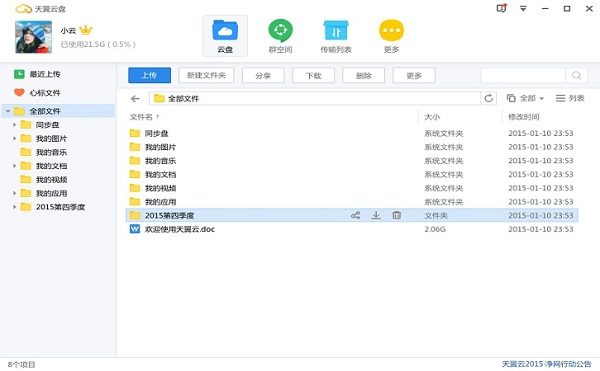Image resolution: width=600 pixels, height=371 pixels.
Task: Select 同步盘 in the sidebar tree
Action: pos(47,125)
